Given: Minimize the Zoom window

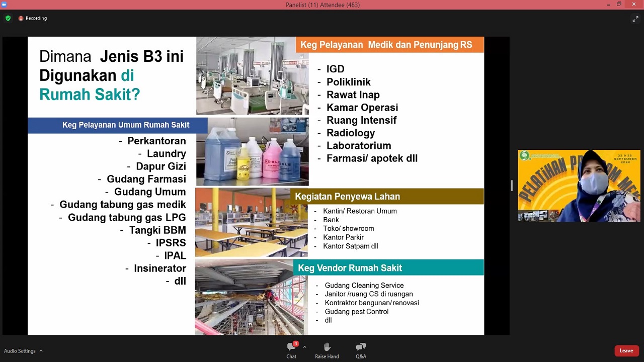Looking at the screenshot, I should tap(608, 5).
